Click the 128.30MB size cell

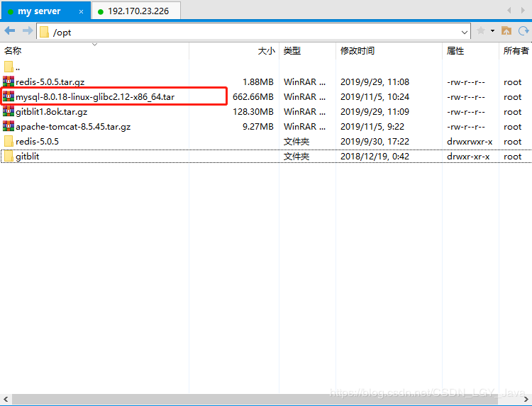(253, 112)
